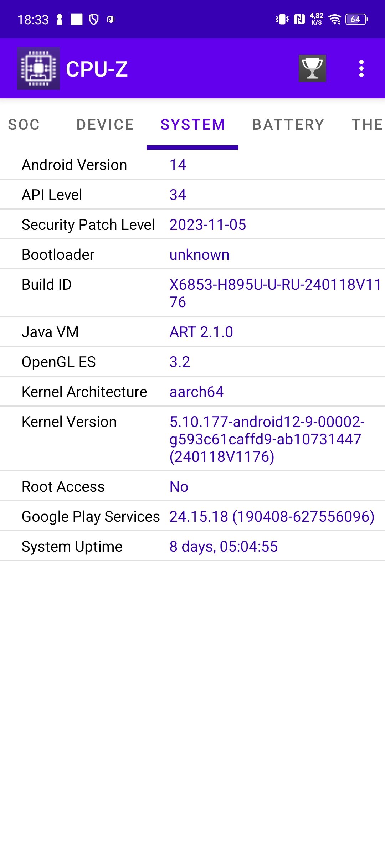The image size is (385, 868).
Task: Select the BATTERY tab
Action: pyautogui.click(x=288, y=125)
